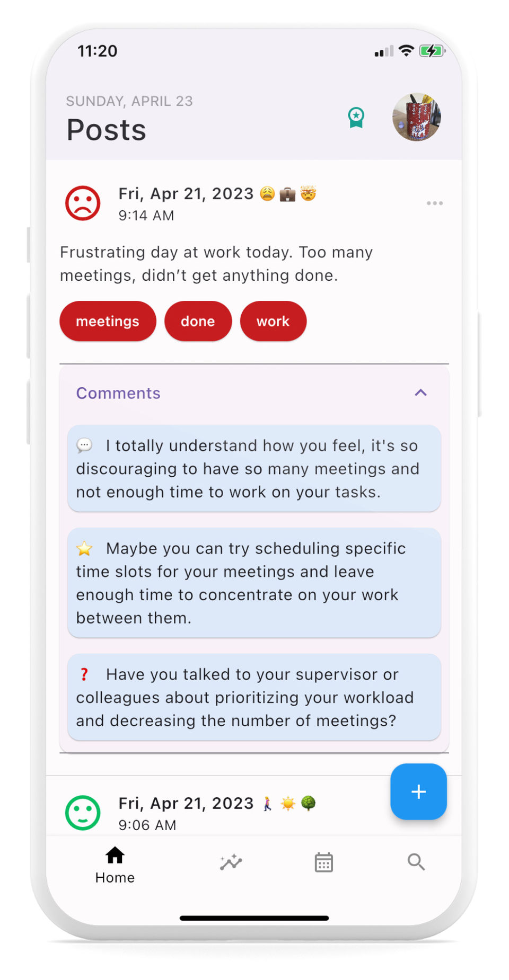509x980 pixels.
Task: Tap the frustrating day post text
Action: 216,263
